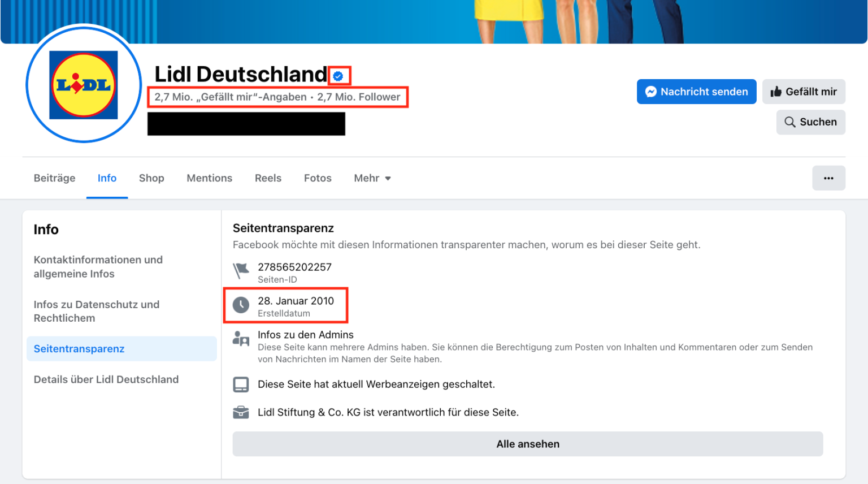The height and width of the screenshot is (484, 868).
Task: Switch to the Beiträge tab
Action: (54, 178)
